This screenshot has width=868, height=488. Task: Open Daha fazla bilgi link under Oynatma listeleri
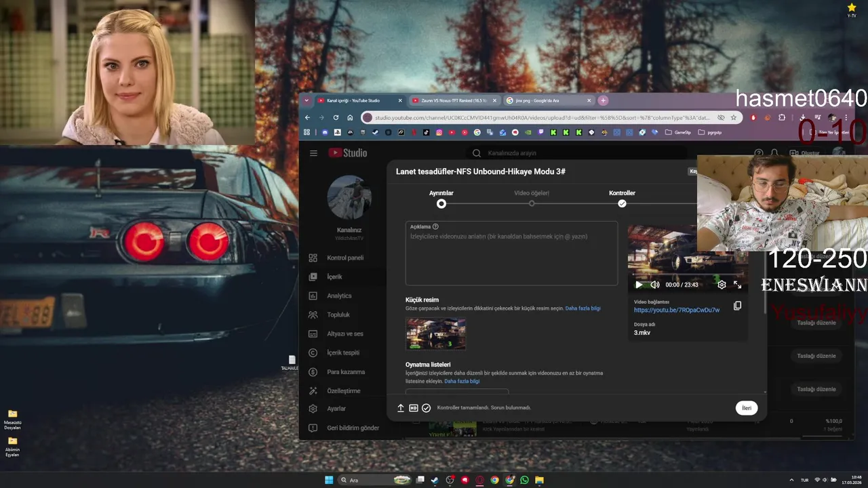(x=462, y=381)
